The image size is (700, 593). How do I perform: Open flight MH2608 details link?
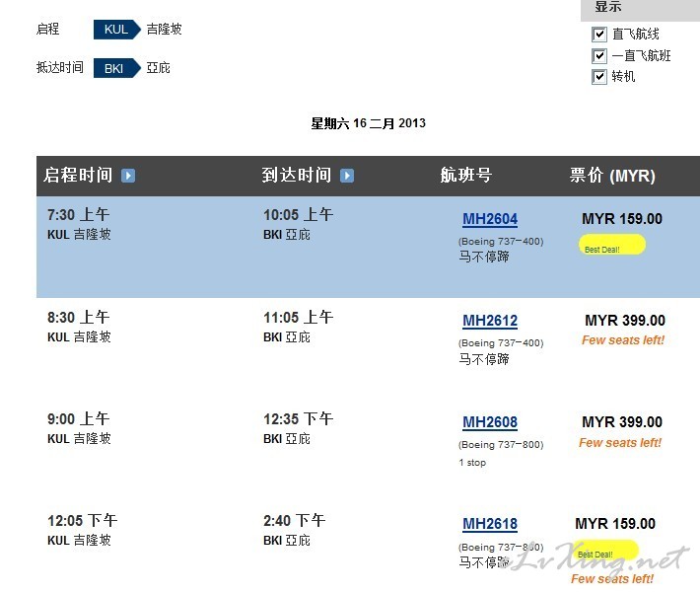pyautogui.click(x=490, y=422)
